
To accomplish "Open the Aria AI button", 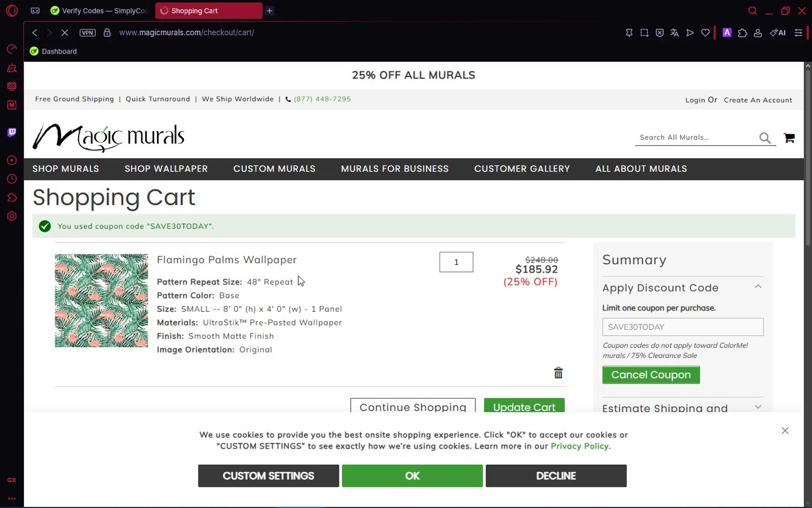I will click(x=778, y=32).
